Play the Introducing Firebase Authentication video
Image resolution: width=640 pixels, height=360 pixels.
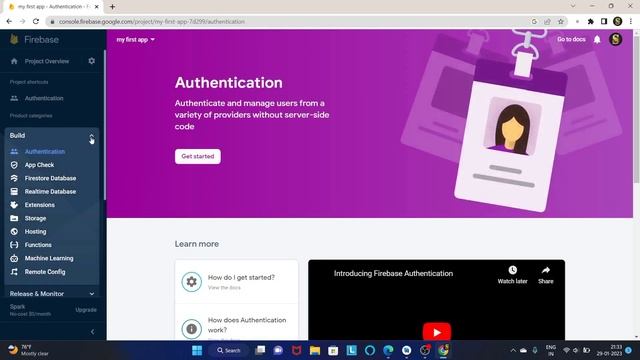437,331
